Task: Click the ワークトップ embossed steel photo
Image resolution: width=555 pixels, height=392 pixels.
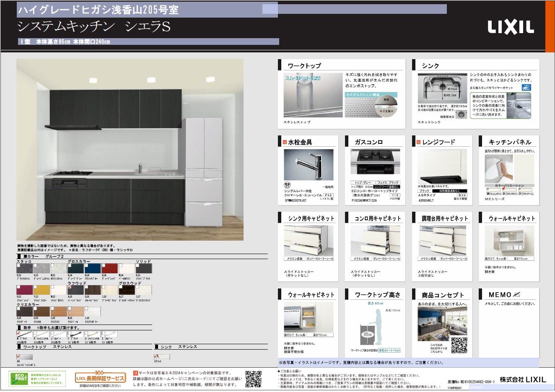Action: [313, 95]
